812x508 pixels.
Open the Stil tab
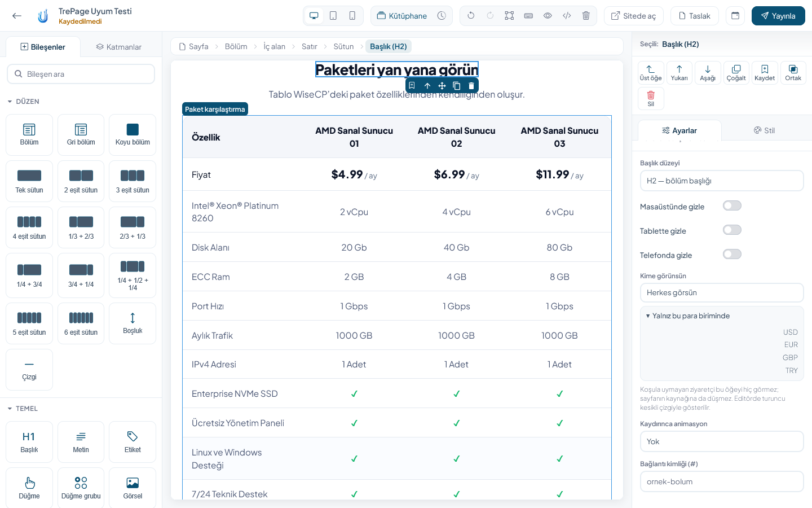click(x=764, y=130)
